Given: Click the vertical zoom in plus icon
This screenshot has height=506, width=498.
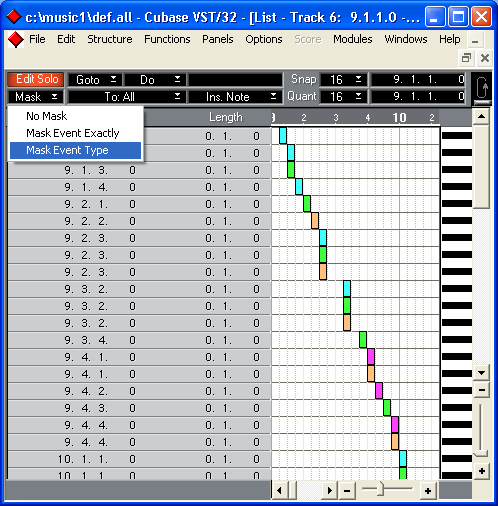Looking at the screenshot, I should pyautogui.click(x=482, y=471).
